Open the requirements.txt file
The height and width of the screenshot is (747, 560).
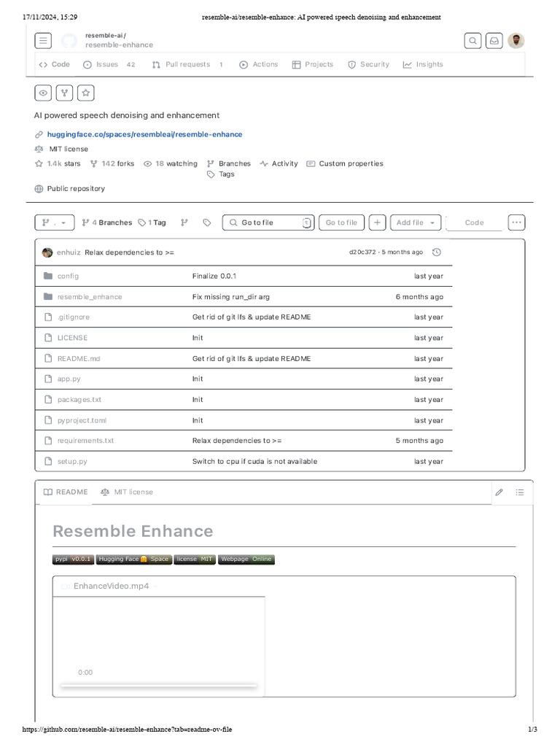click(x=85, y=441)
